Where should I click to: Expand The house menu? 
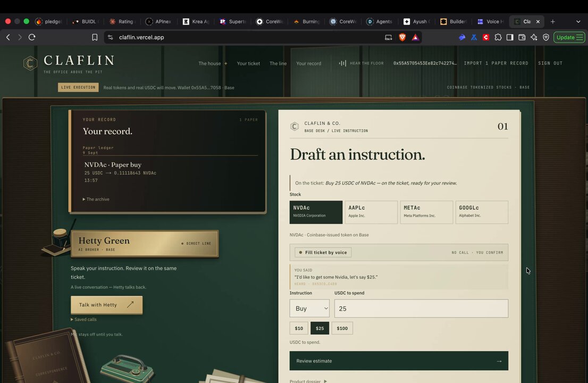coord(213,63)
